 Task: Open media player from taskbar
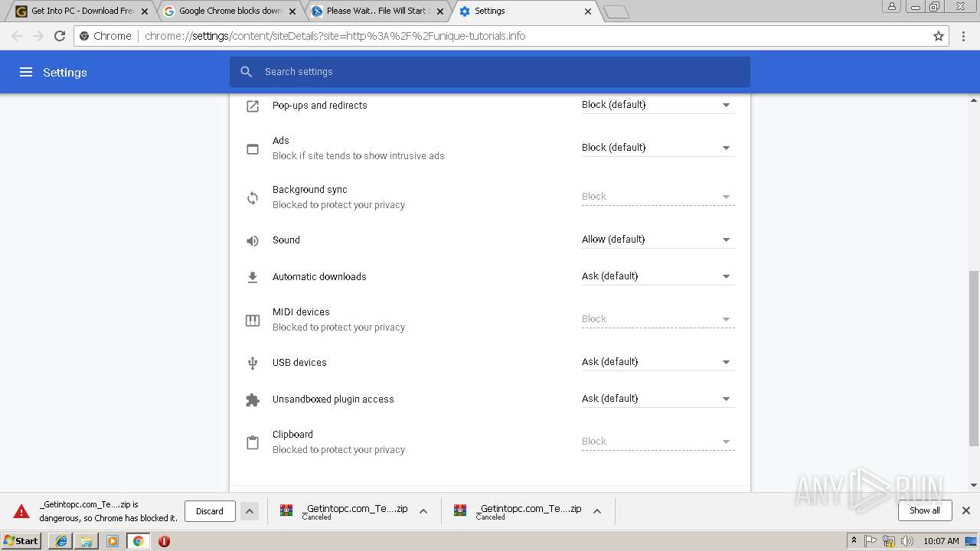pos(113,541)
